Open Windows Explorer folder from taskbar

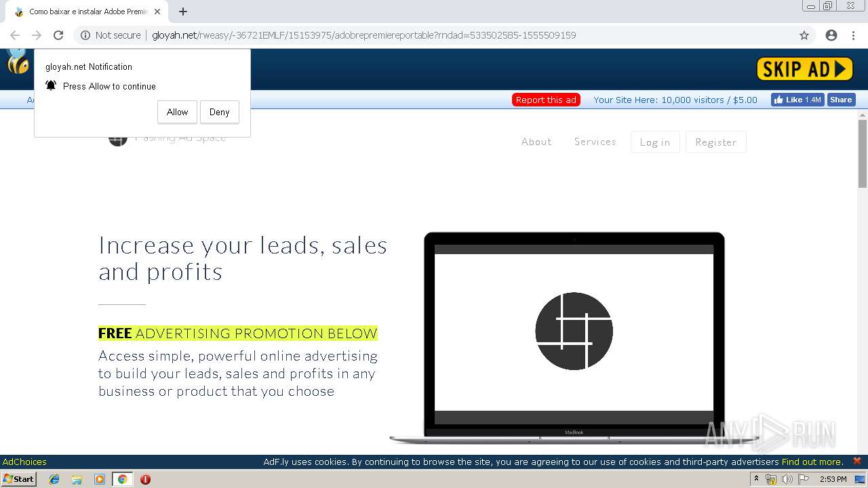tap(77, 479)
